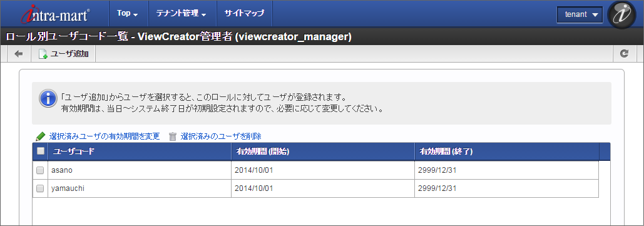
Task: Click the page title ロール別ユーザコード一覧
Action: pyautogui.click(x=68, y=37)
